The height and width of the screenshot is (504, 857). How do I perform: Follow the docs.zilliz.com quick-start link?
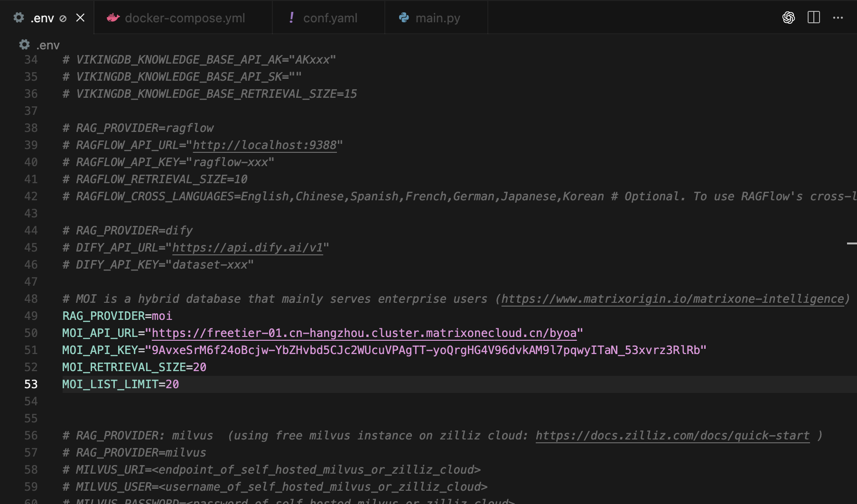point(672,436)
